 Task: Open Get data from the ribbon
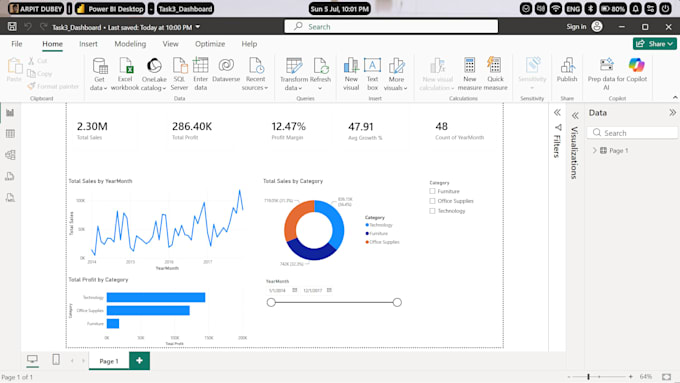pyautogui.click(x=99, y=74)
